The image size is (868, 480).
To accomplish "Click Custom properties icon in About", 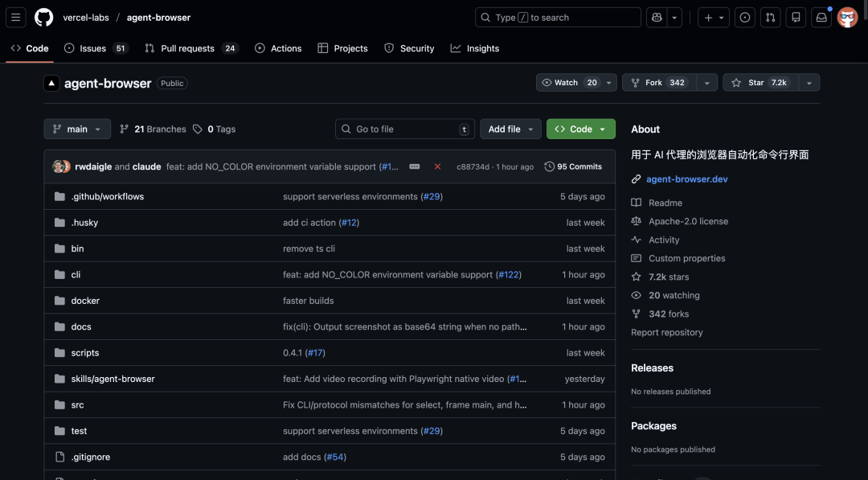I will pos(636,258).
